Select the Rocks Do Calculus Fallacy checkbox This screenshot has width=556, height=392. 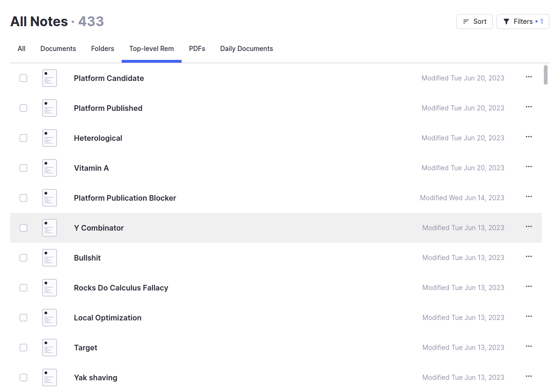pos(23,288)
